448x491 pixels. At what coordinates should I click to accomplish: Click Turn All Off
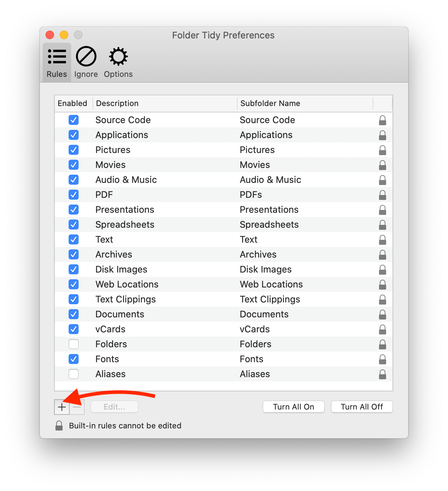point(362,407)
